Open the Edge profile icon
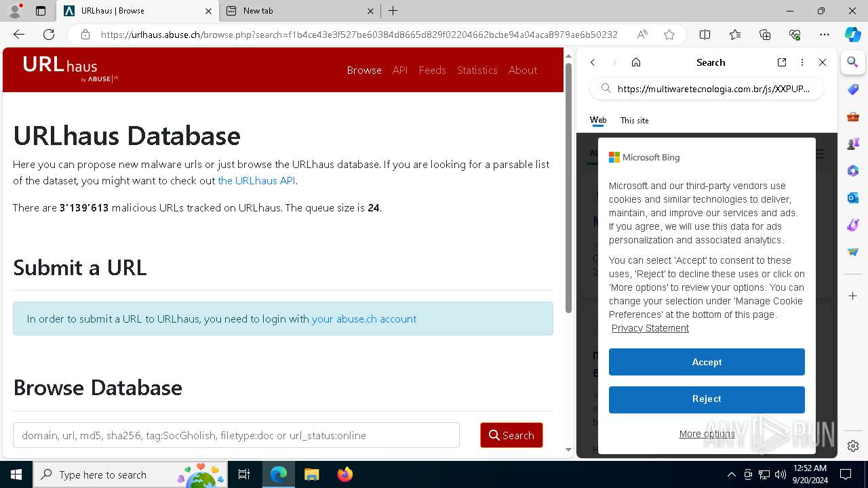868x488 pixels. 15,11
